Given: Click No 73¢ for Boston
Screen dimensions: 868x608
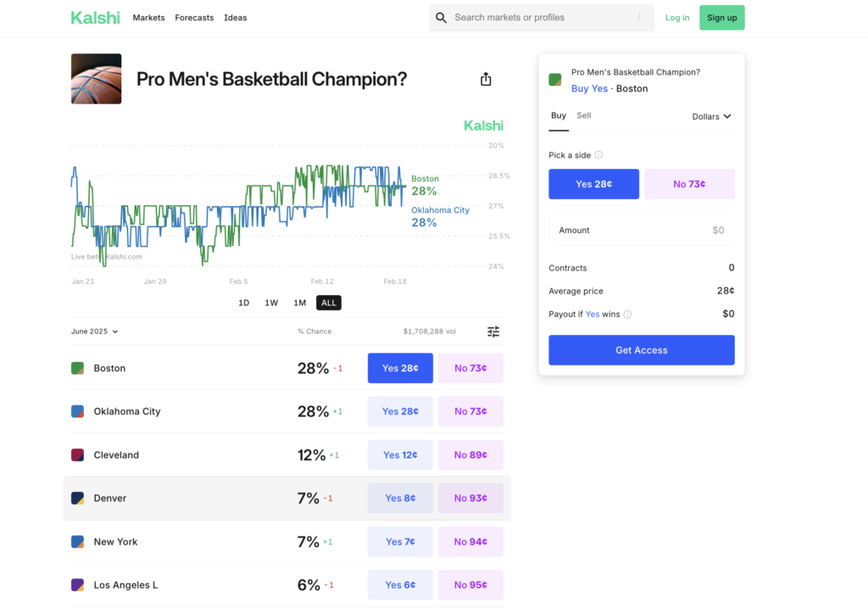Looking at the screenshot, I should coord(470,368).
